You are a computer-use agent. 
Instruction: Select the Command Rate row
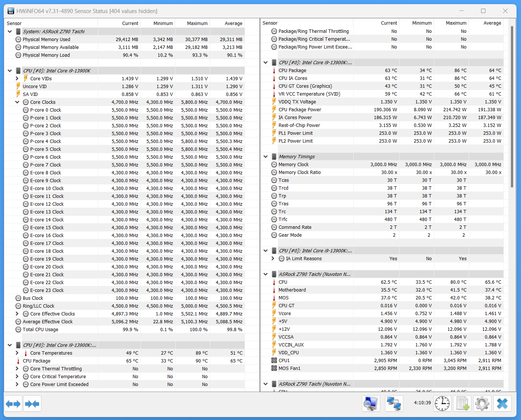(x=382, y=227)
